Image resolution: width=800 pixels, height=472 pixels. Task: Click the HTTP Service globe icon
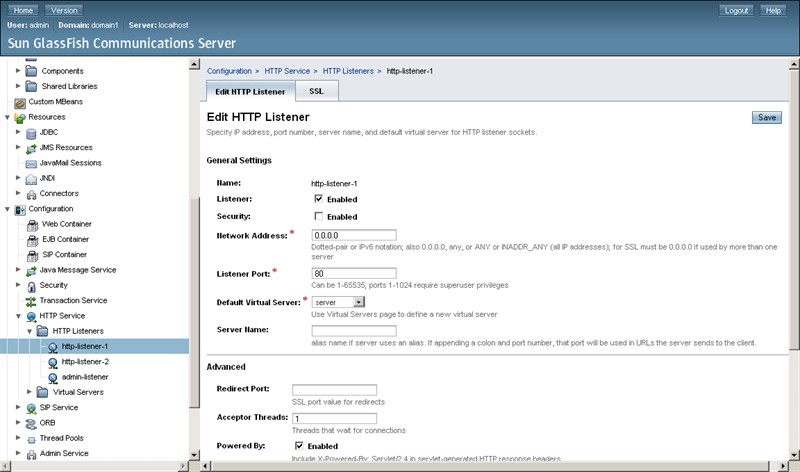click(31, 316)
